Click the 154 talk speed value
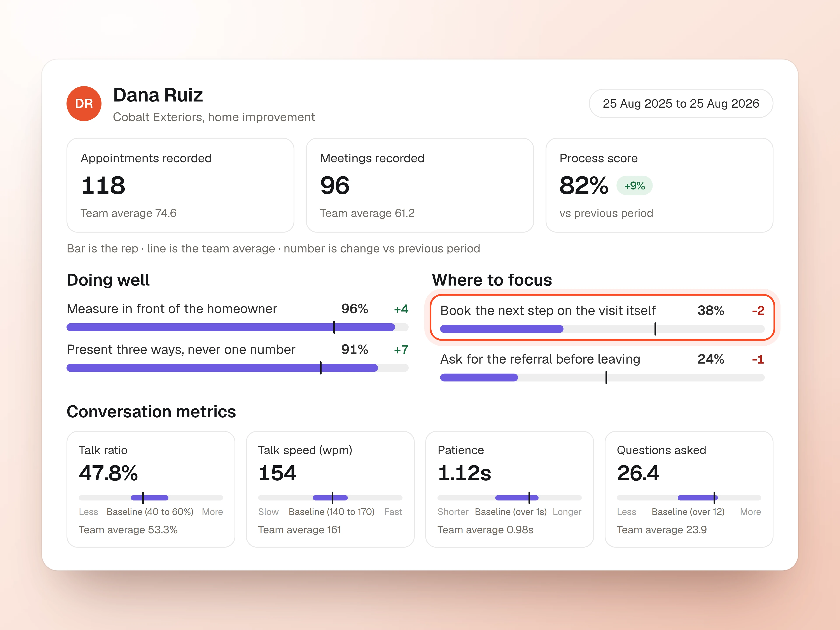The height and width of the screenshot is (630, 840). [x=277, y=473]
